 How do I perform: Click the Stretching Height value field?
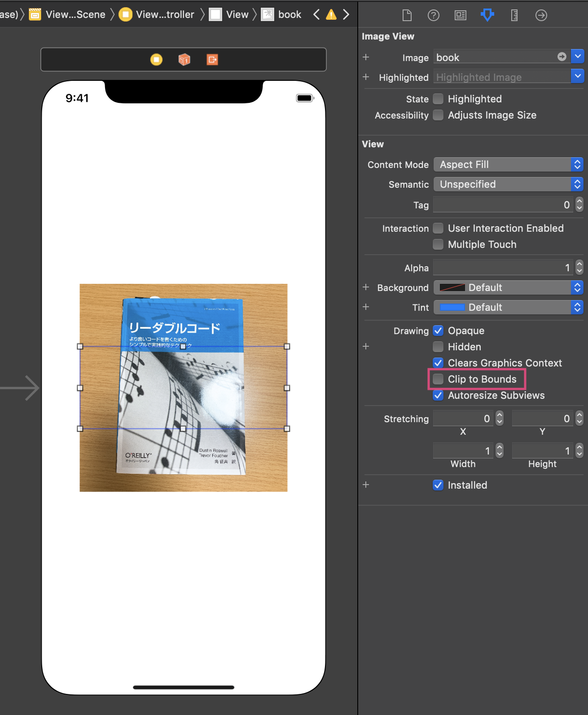(x=542, y=451)
